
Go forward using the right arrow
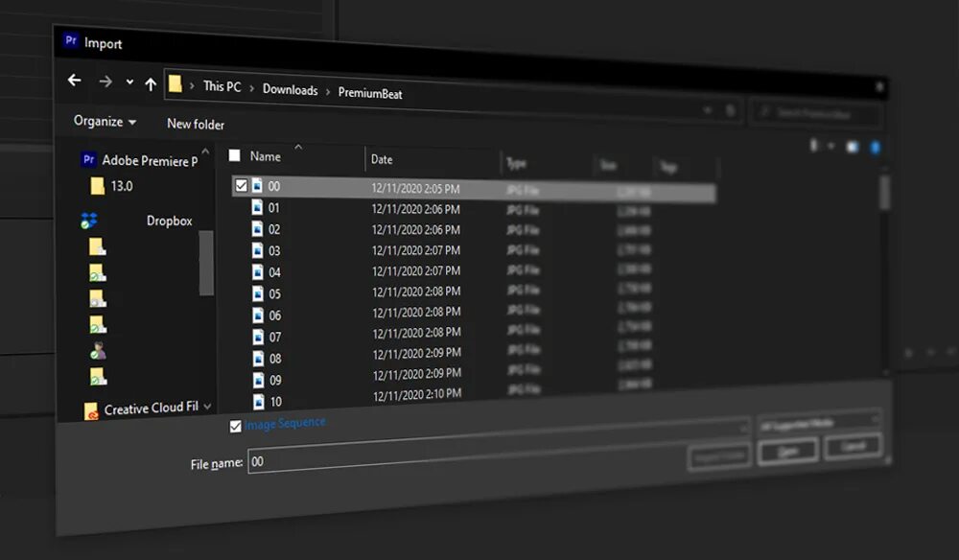(x=105, y=82)
